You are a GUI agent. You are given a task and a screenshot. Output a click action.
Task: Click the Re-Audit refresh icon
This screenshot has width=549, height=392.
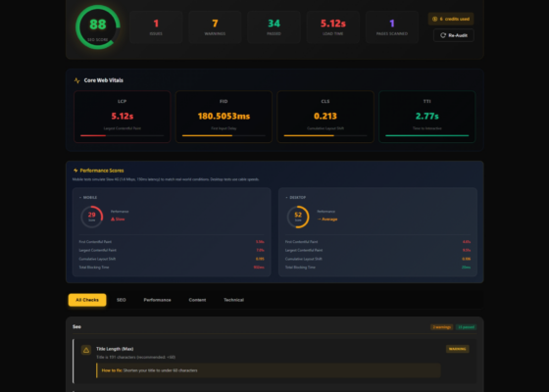point(443,35)
